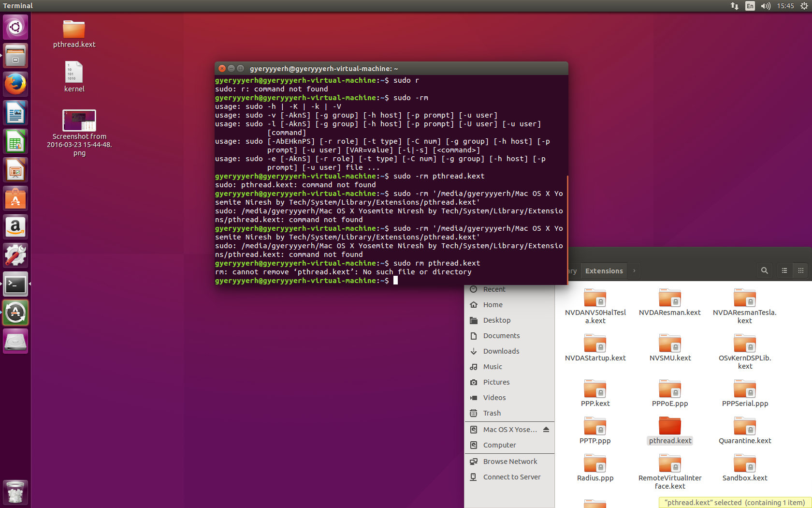Focus the Terminal launcher icon
This screenshot has height=508, width=812.
click(x=15, y=284)
